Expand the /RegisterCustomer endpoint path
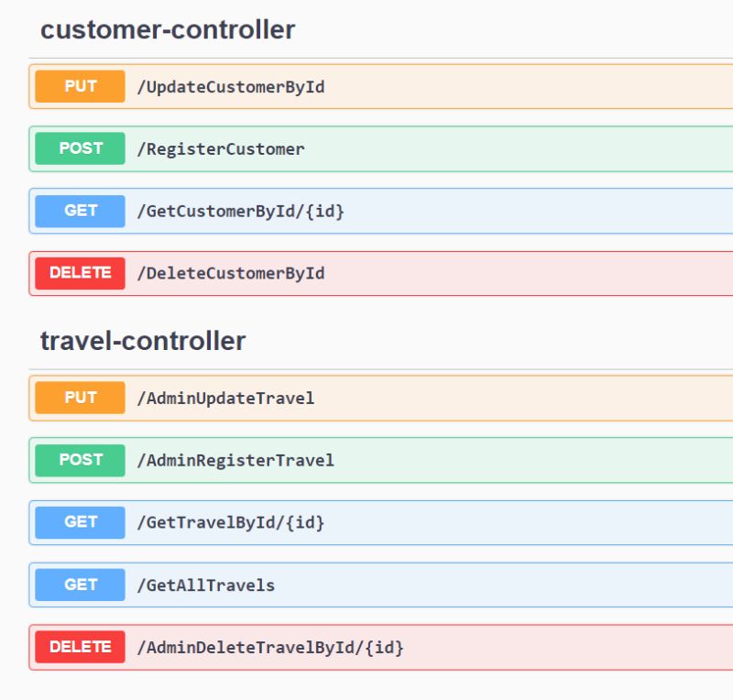The height and width of the screenshot is (700, 733). point(220,148)
